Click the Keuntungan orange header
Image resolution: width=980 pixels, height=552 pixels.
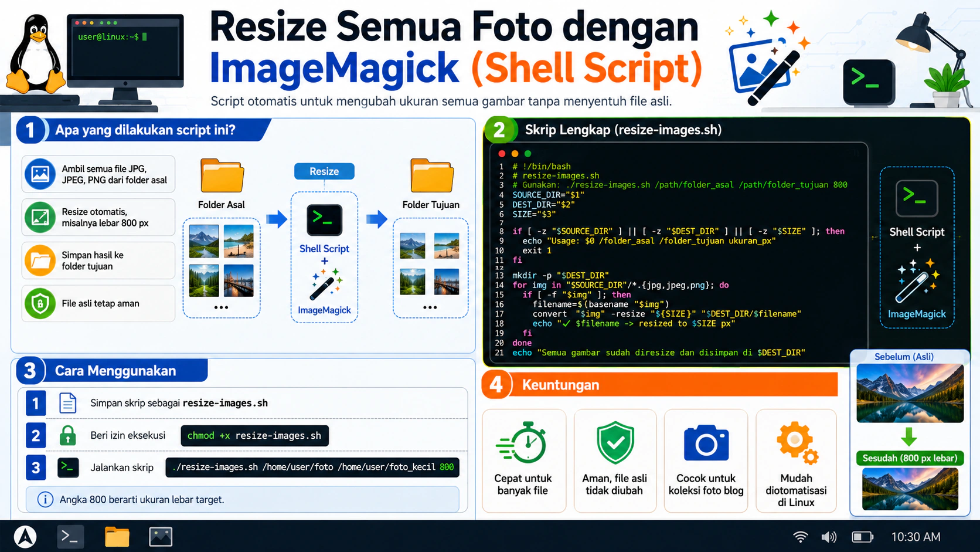660,385
